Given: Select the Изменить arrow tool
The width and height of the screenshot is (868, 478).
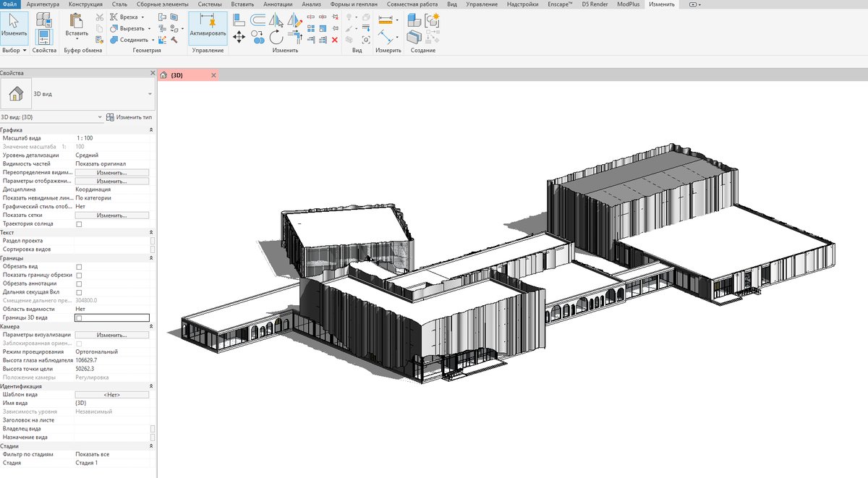Looking at the screenshot, I should 14,27.
